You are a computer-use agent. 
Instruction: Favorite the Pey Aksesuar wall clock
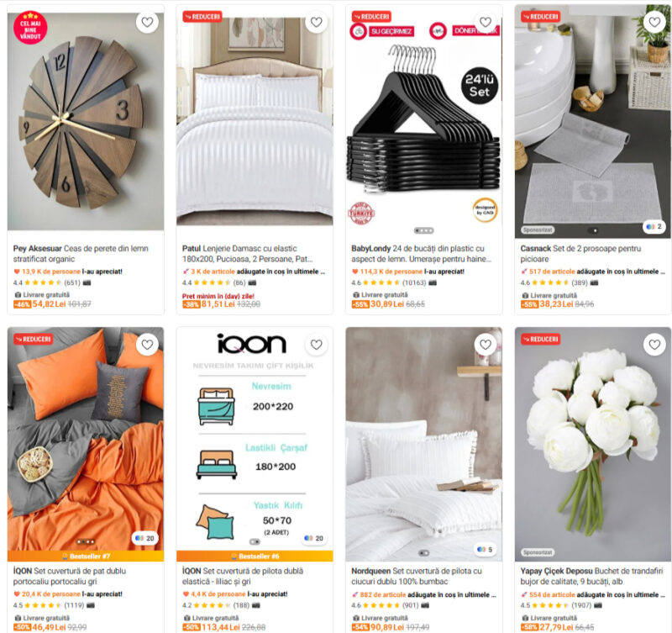click(x=147, y=22)
